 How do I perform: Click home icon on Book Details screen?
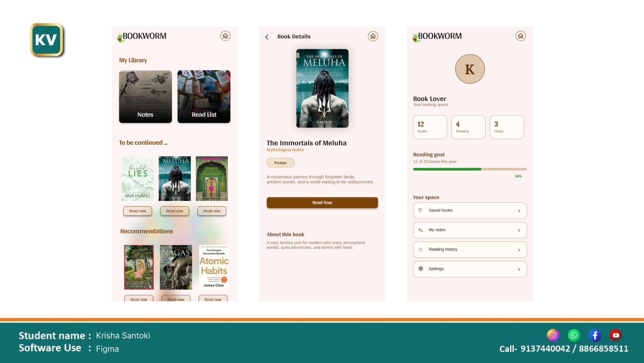373,37
